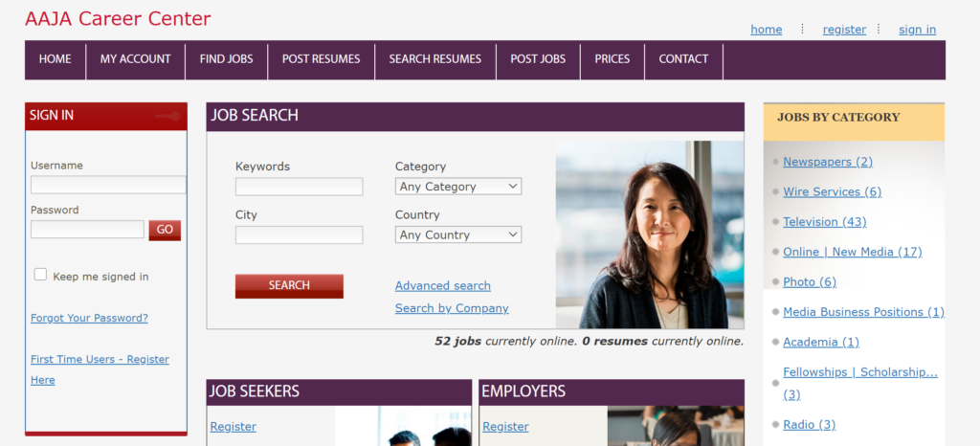
Task: Open Forgot Your Password link
Action: 89,318
